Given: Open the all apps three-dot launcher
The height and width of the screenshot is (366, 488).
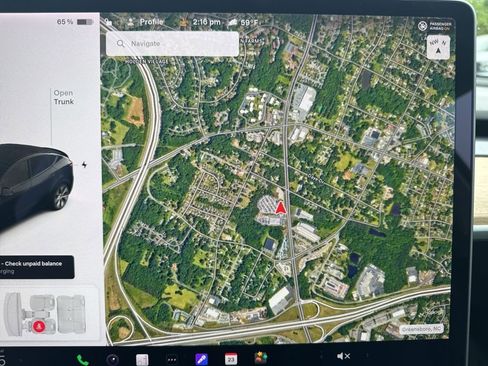Looking at the screenshot, I should pos(172,360).
